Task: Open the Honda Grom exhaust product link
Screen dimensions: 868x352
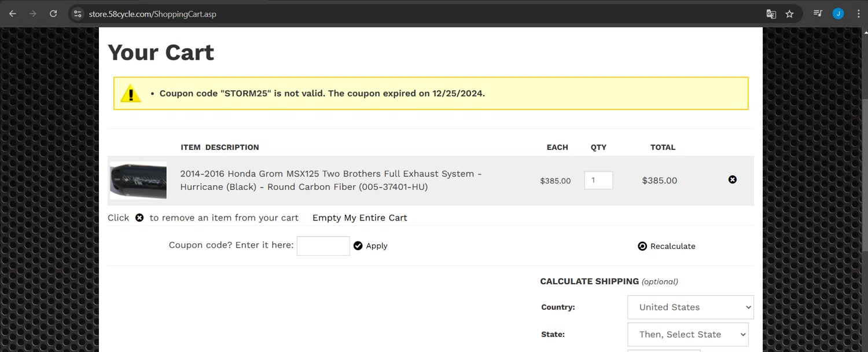Action: coord(331,180)
